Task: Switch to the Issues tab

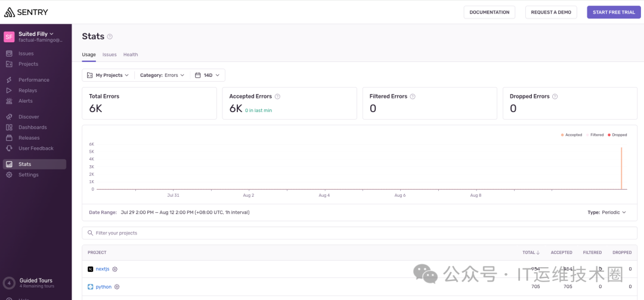Action: [x=109, y=54]
